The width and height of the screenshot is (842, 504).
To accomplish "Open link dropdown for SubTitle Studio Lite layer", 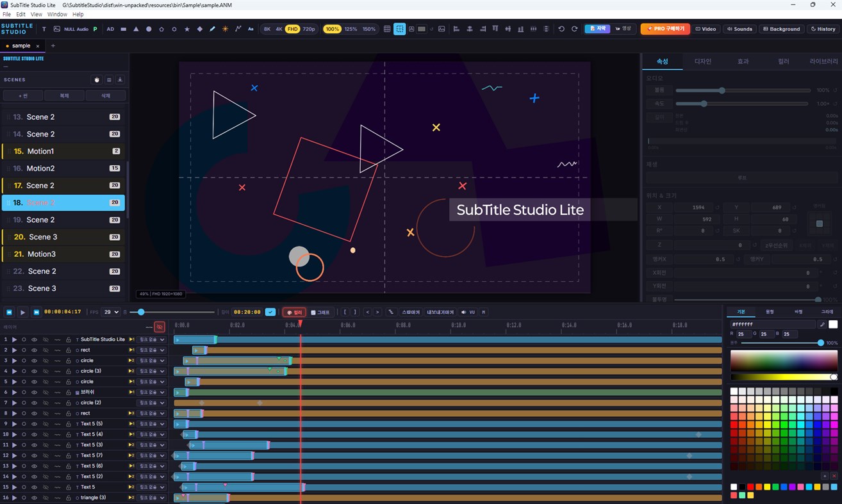I will (153, 339).
